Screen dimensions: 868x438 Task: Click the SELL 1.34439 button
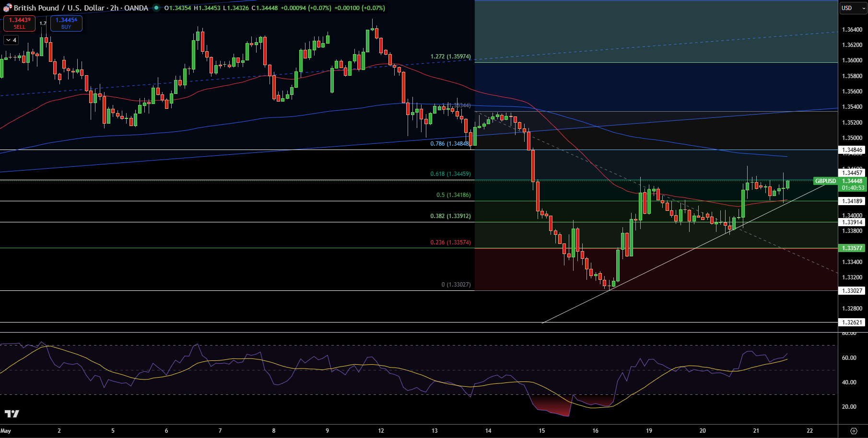point(19,23)
